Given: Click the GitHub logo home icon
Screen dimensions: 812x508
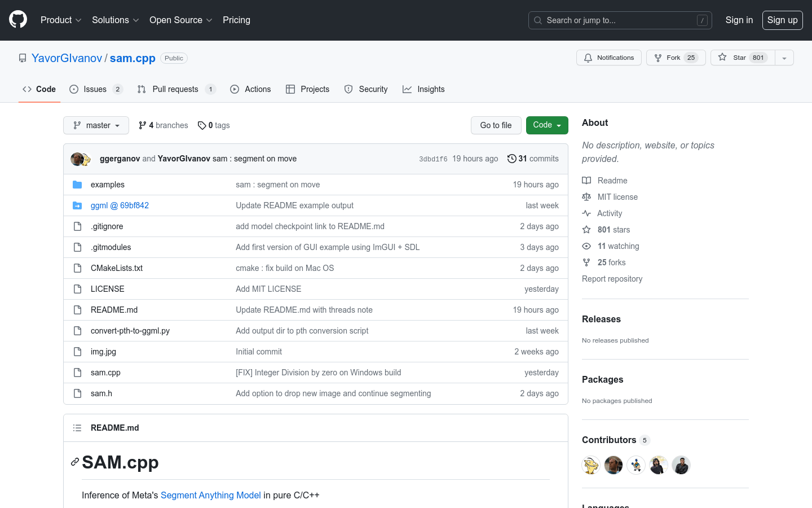Looking at the screenshot, I should click(18, 20).
